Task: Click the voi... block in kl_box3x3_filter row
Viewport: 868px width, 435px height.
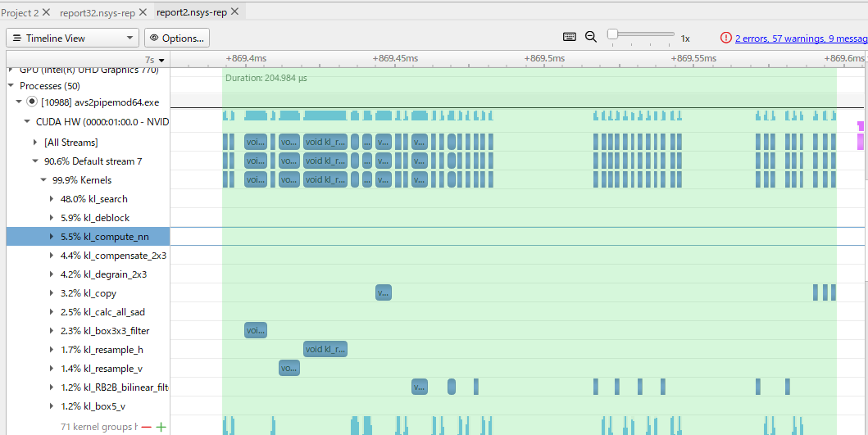Action: coord(256,330)
